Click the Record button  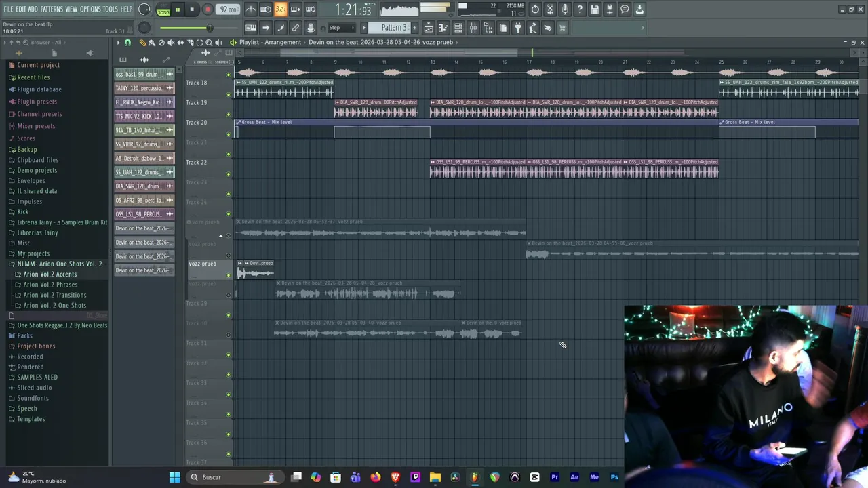(x=208, y=9)
